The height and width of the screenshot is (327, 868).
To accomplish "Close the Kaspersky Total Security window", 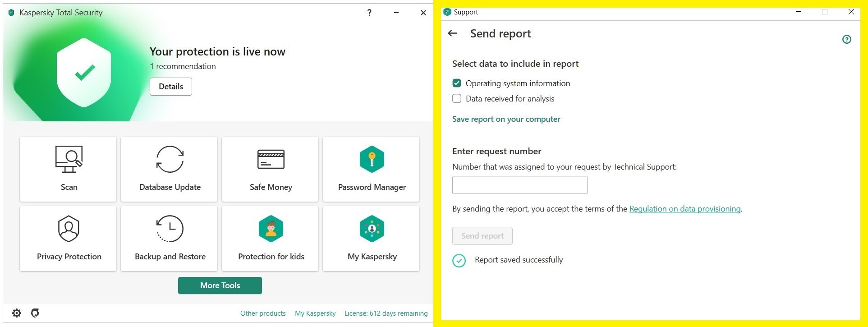I will [423, 13].
